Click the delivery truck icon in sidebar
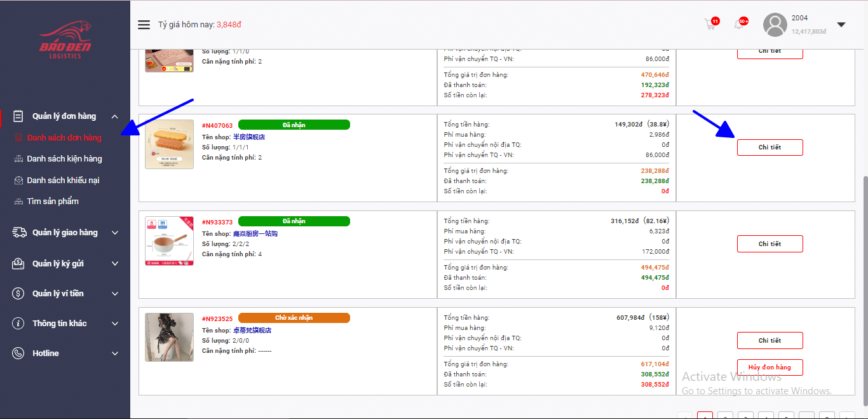Image resolution: width=868 pixels, height=419 pixels. pyautogui.click(x=19, y=233)
